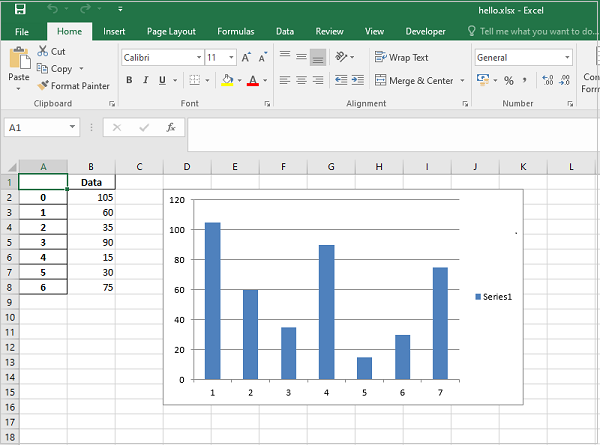
Task: Activate the Format Painter brush
Action: [x=43, y=86]
